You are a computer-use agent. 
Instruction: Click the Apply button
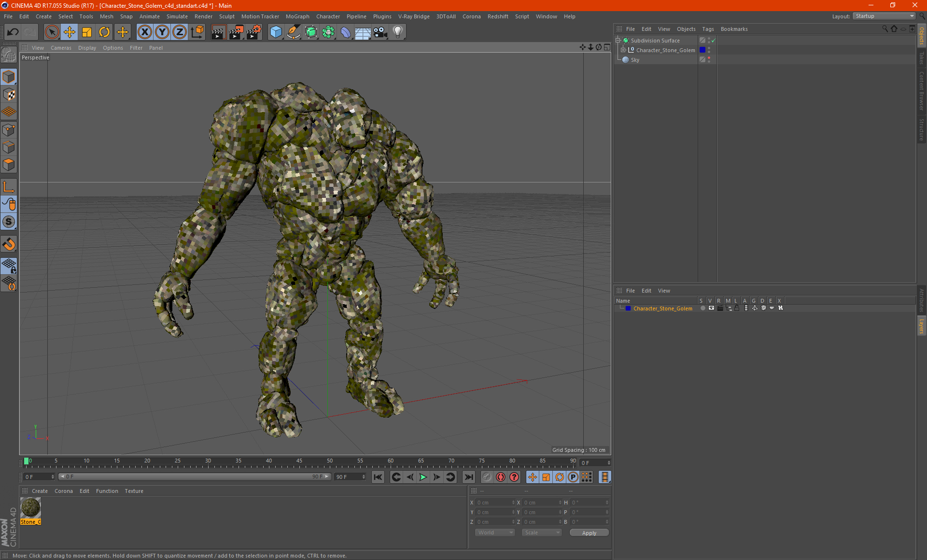[x=589, y=533]
